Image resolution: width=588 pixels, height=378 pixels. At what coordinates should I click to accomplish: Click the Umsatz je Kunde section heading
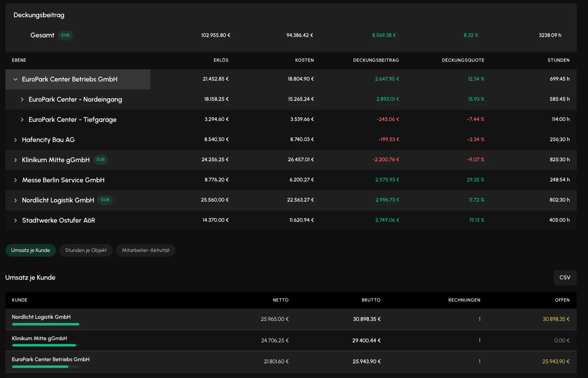pos(30,278)
